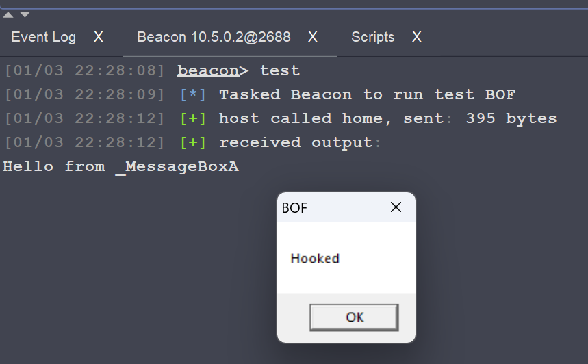Click the Hooked message text
The width and height of the screenshot is (588, 364).
pyautogui.click(x=315, y=259)
